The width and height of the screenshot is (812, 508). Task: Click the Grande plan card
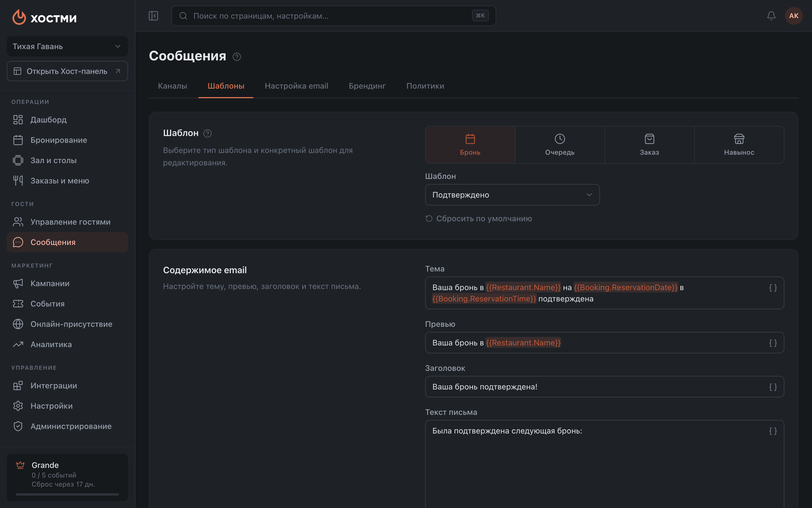[67, 478]
